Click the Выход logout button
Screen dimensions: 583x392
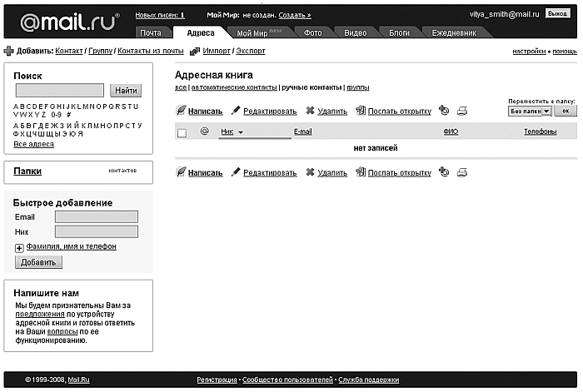pyautogui.click(x=557, y=14)
